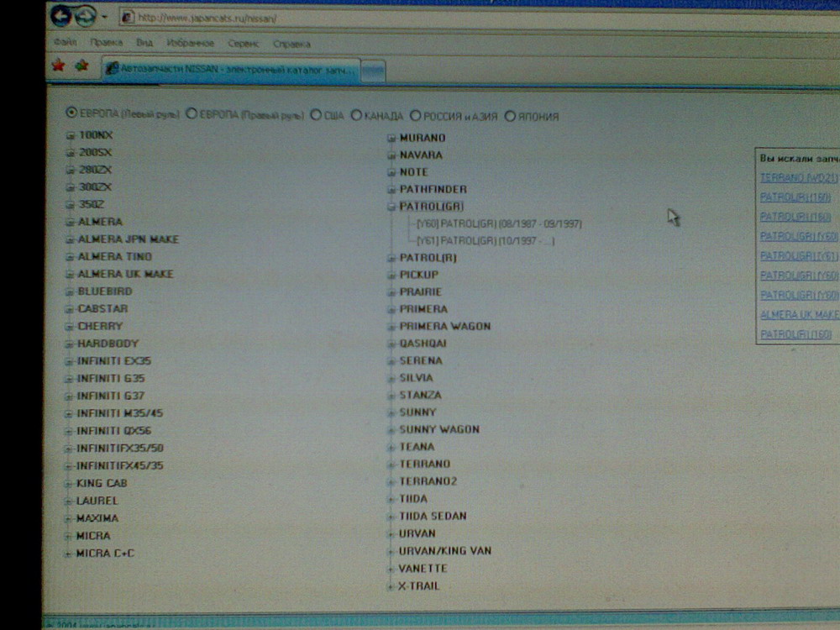Click the Add to Favorites star icon
Screen dimensions: 840x630
click(81, 66)
